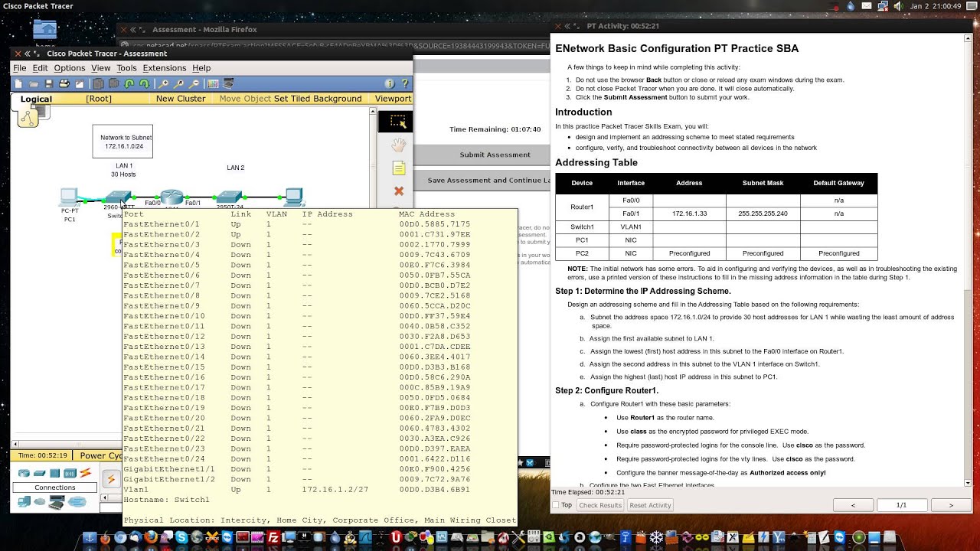Image resolution: width=980 pixels, height=551 pixels.
Task: Activate the Place Note tool
Action: click(x=398, y=168)
